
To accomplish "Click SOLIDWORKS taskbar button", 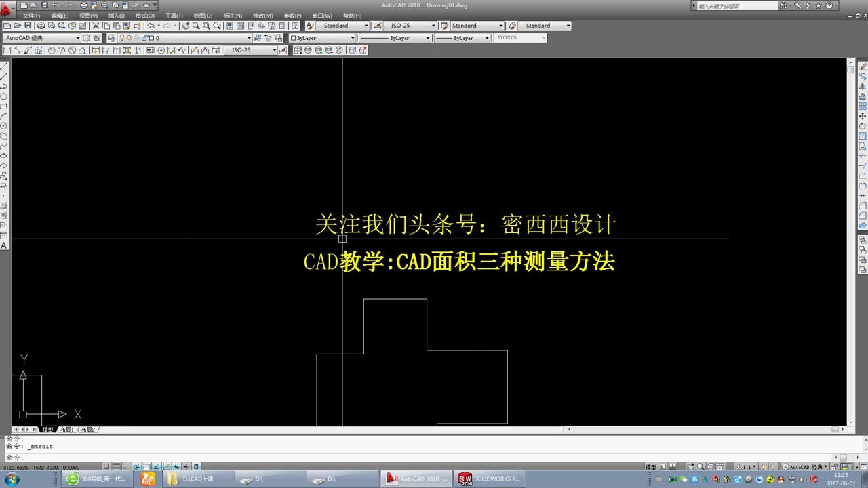I will pyautogui.click(x=489, y=479).
